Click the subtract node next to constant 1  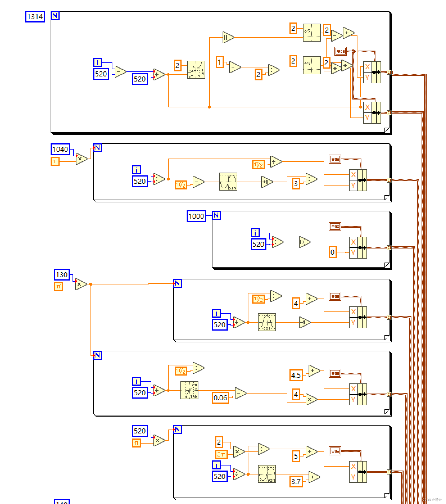click(235, 67)
